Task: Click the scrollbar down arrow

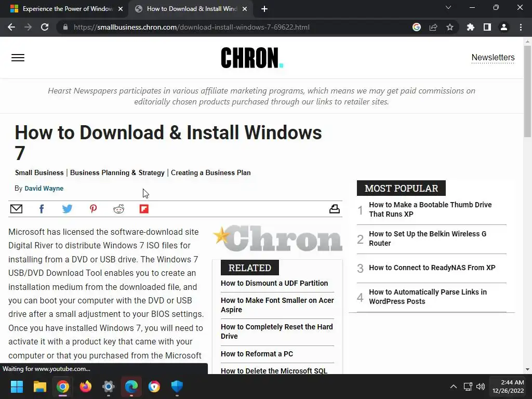Action: [x=527, y=369]
